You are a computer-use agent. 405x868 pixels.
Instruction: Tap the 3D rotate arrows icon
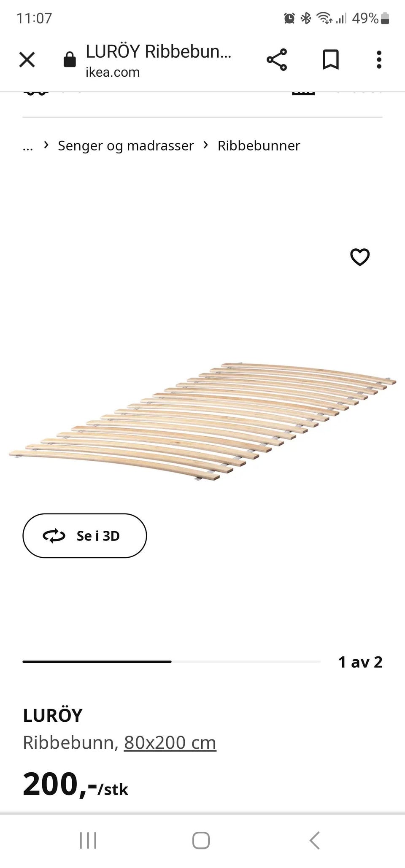coord(54,536)
